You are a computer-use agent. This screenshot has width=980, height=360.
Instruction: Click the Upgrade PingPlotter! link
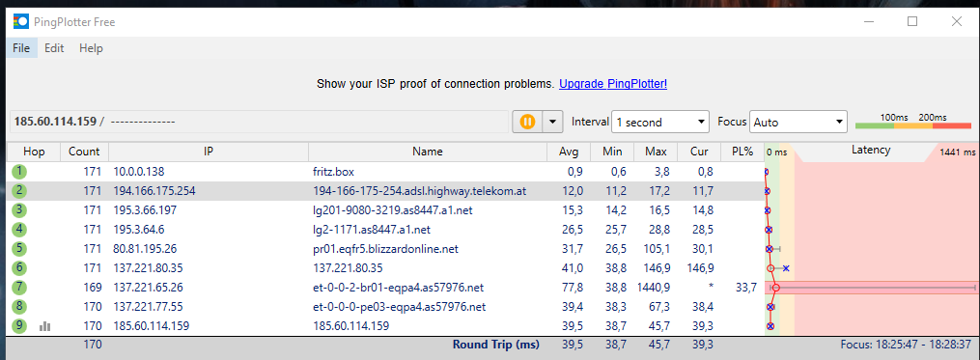pyautogui.click(x=613, y=83)
